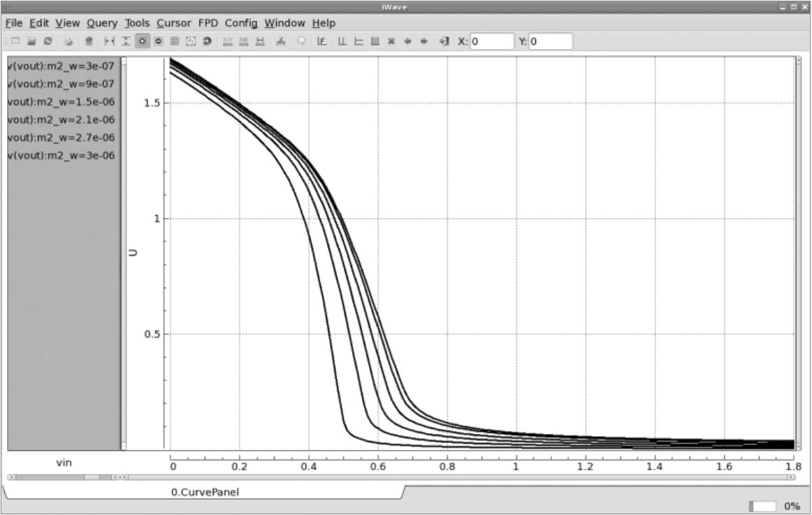Expand the Config menu
This screenshot has width=812, height=515.
tap(241, 23)
